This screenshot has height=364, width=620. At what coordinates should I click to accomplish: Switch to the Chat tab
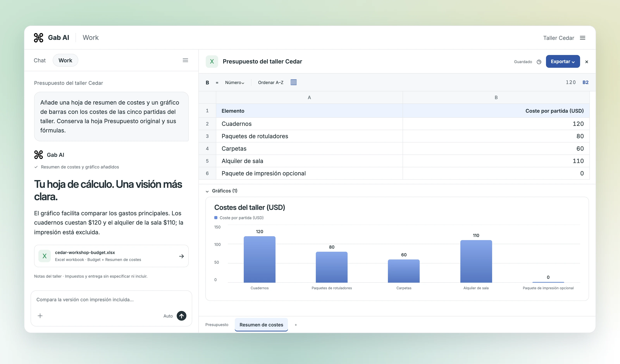(x=40, y=60)
